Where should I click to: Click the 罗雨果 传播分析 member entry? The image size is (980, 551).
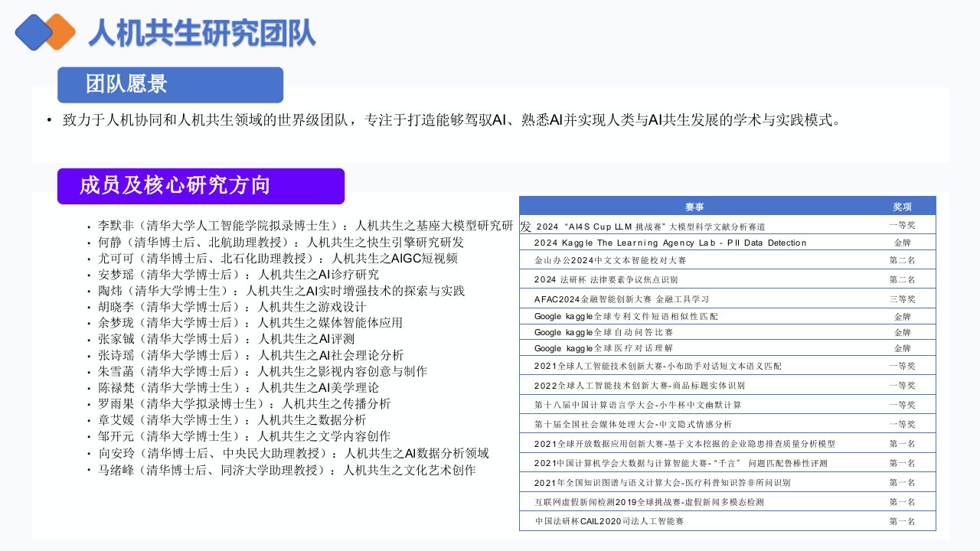[245, 403]
